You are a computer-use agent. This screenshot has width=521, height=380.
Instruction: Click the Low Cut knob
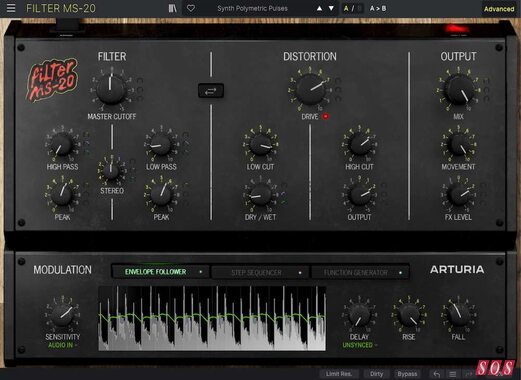coord(260,144)
